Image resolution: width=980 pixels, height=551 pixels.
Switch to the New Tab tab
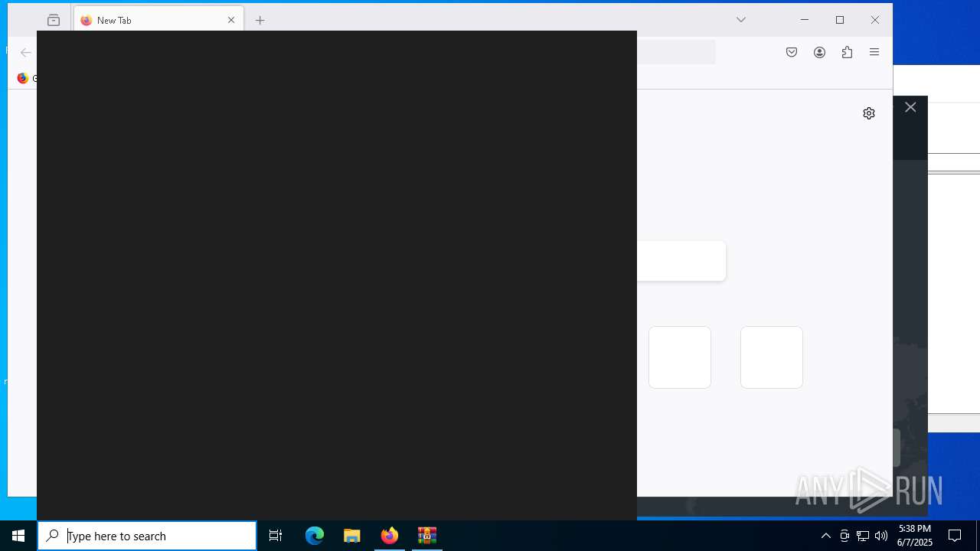tap(158, 21)
